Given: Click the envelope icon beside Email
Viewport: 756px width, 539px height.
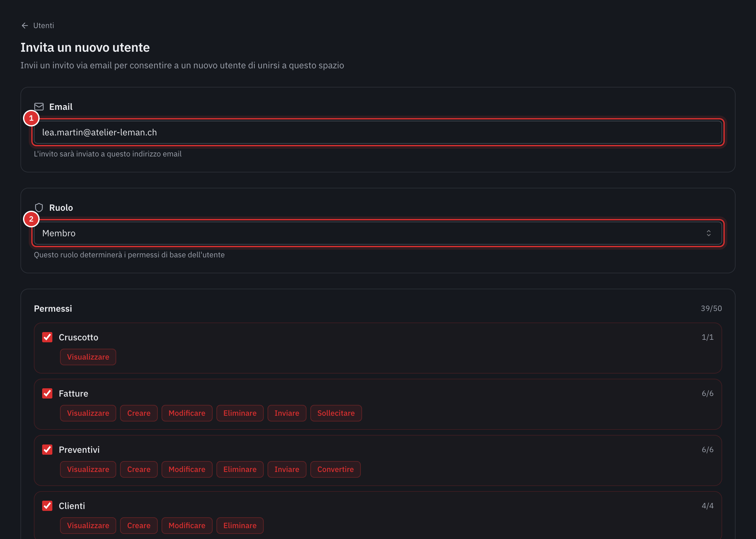Looking at the screenshot, I should click(39, 107).
